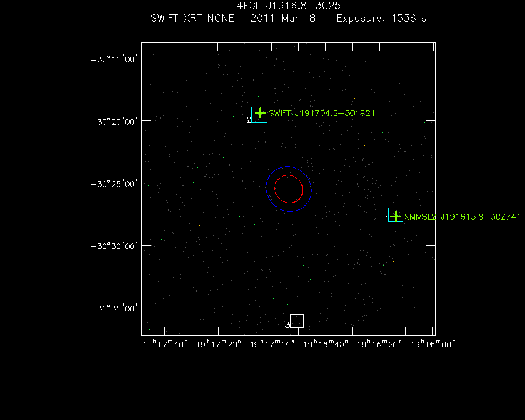The height and width of the screenshot is (420, 525).
Task: Click the declination label -30°15'00"
Action: (115, 60)
